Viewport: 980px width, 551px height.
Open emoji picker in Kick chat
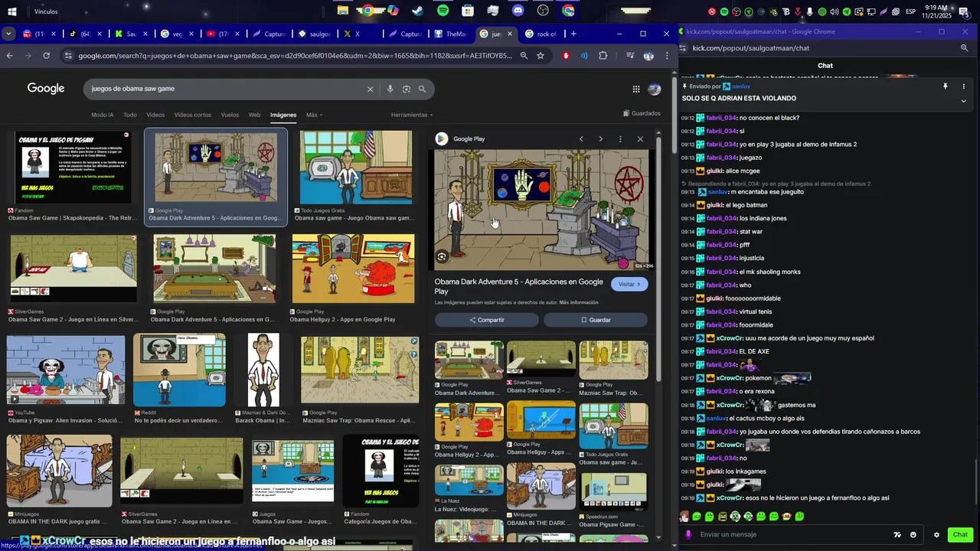pyautogui.click(x=913, y=535)
